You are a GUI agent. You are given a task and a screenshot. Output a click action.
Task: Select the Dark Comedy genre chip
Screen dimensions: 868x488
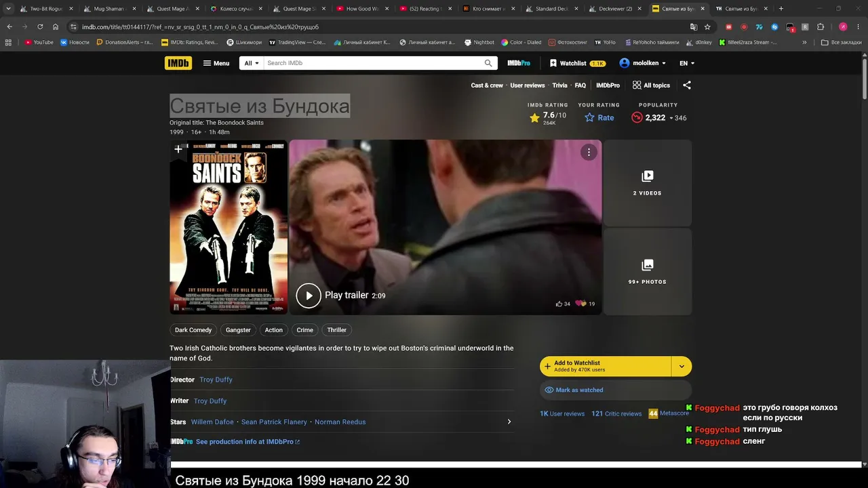click(193, 330)
